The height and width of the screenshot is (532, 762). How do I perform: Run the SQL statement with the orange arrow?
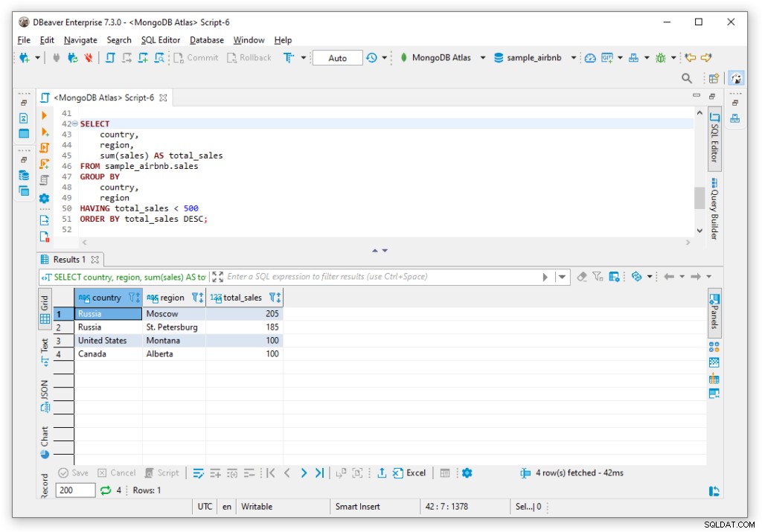[44, 115]
